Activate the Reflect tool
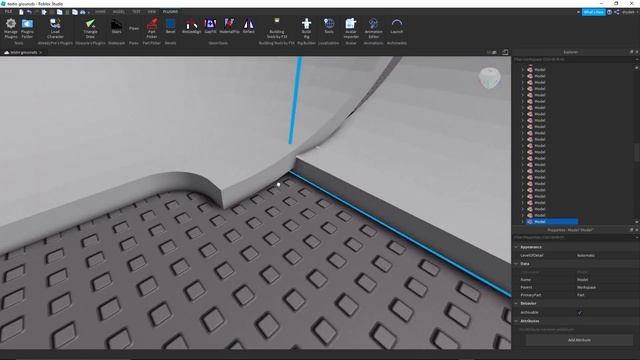640x360 pixels. (x=249, y=27)
